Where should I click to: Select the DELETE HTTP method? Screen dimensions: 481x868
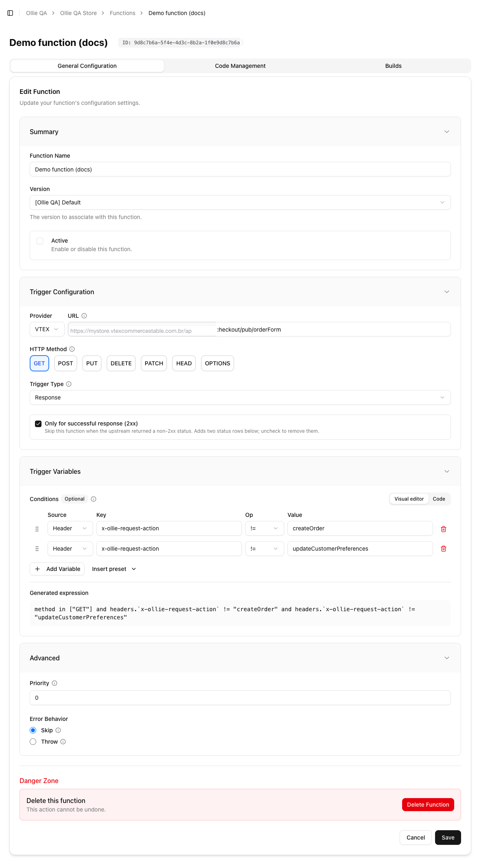tap(121, 363)
